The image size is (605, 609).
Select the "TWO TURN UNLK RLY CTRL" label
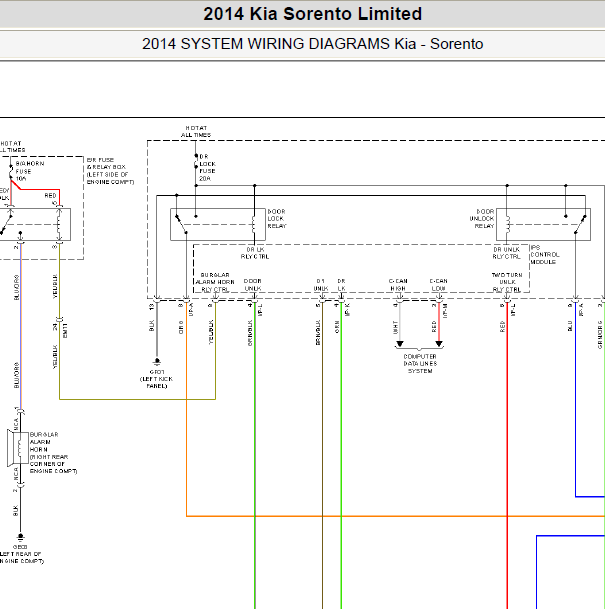(x=507, y=282)
